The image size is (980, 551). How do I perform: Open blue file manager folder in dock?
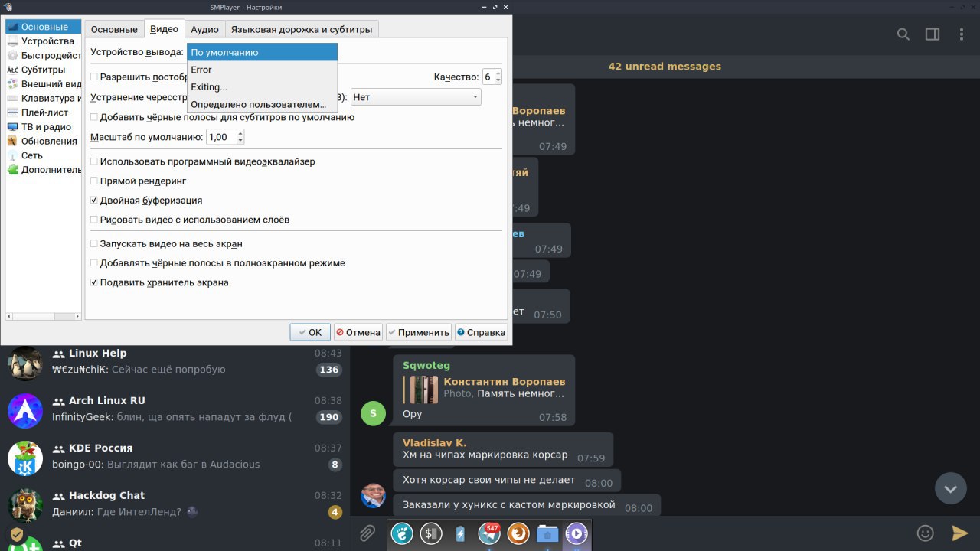click(x=547, y=533)
